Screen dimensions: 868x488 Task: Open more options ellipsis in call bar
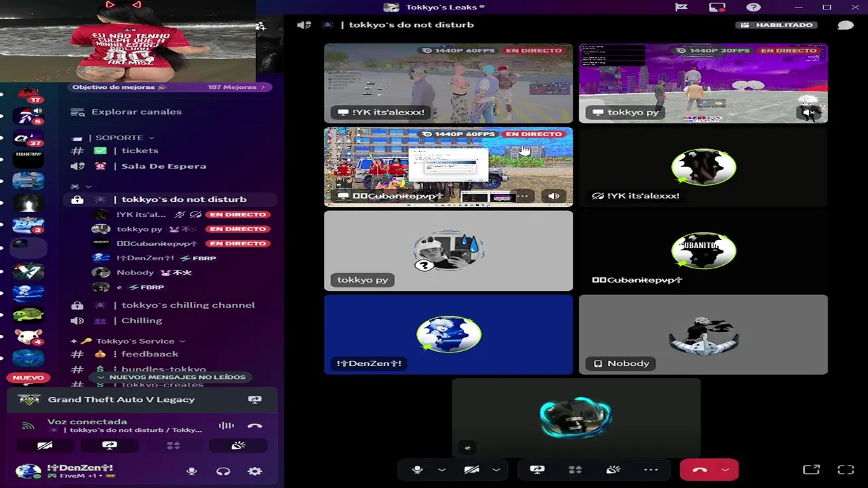[651, 470]
